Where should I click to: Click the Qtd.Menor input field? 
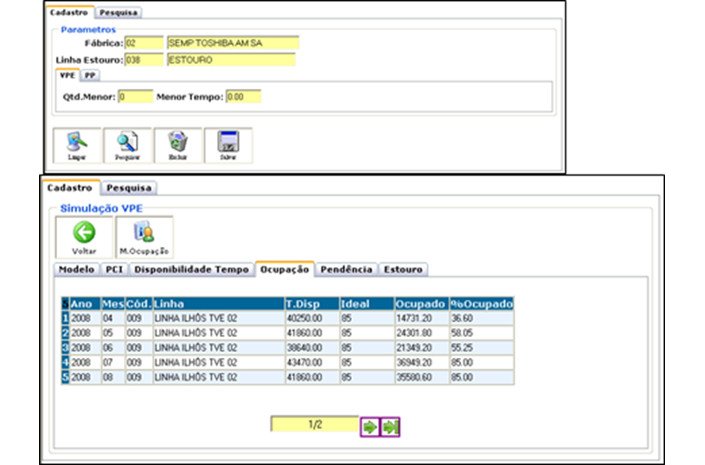135,97
